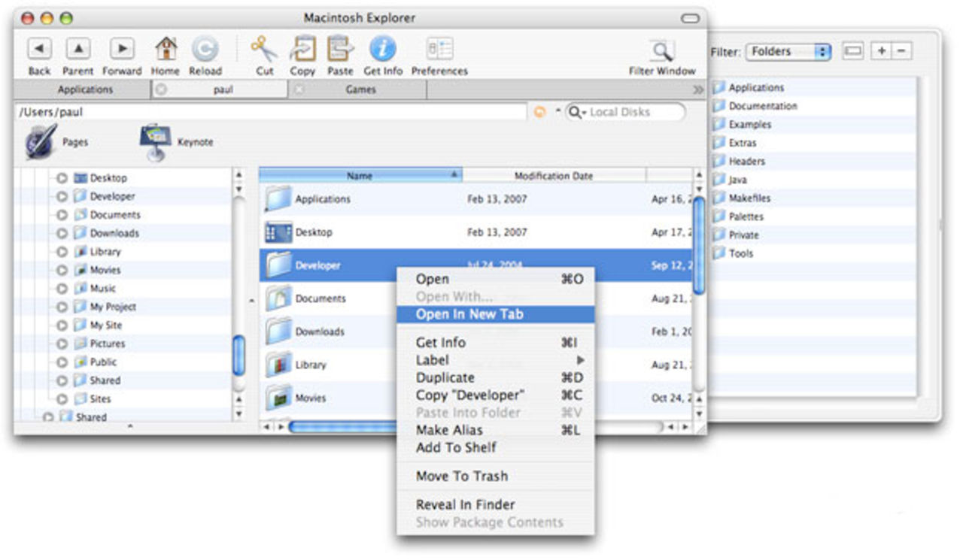The height and width of the screenshot is (560, 963).
Task: Click the Home toolbar icon
Action: point(166,50)
